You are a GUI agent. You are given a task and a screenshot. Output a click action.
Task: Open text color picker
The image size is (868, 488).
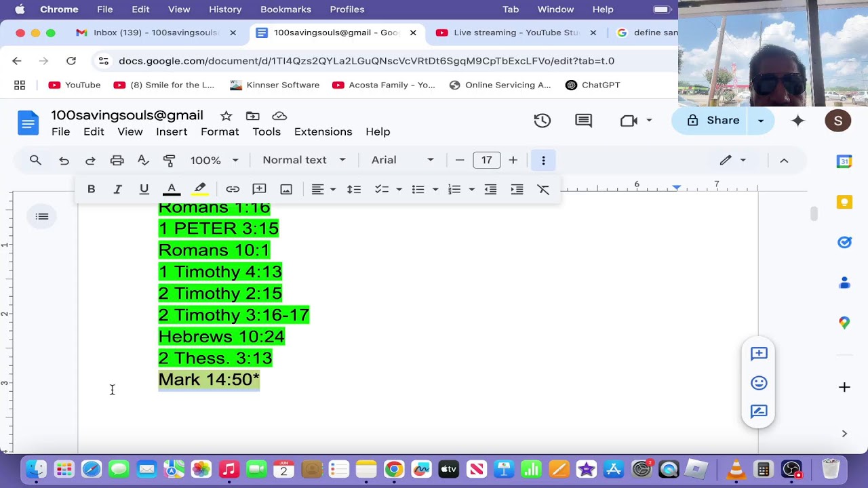172,189
